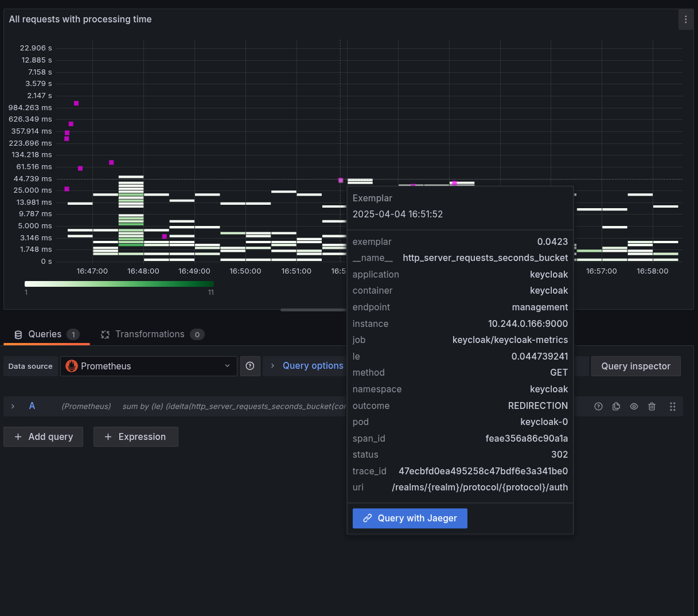Delete query A with the trash icon
The width and height of the screenshot is (698, 616).
652,407
